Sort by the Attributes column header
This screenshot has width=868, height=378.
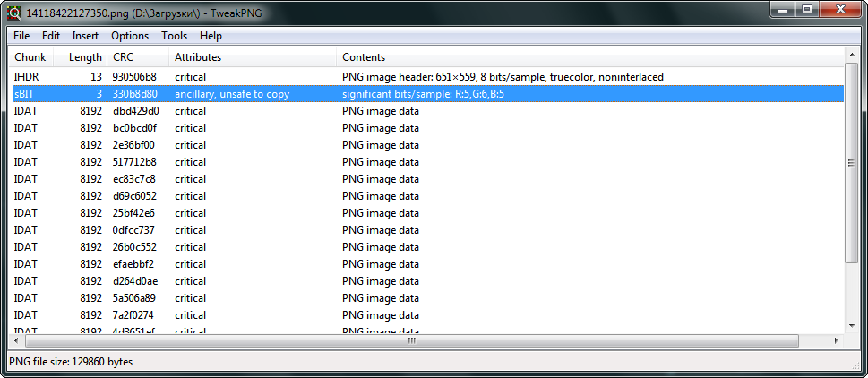click(253, 57)
